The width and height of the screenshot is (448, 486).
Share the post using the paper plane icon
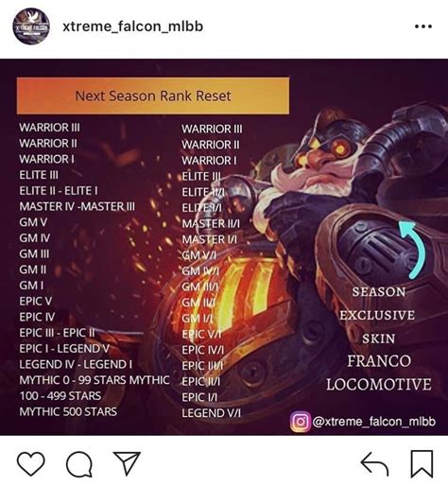point(127,463)
